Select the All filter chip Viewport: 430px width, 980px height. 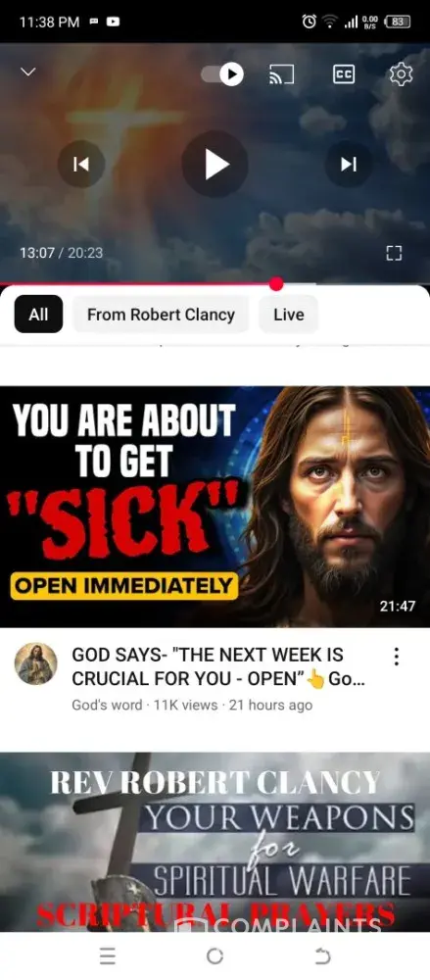point(38,315)
